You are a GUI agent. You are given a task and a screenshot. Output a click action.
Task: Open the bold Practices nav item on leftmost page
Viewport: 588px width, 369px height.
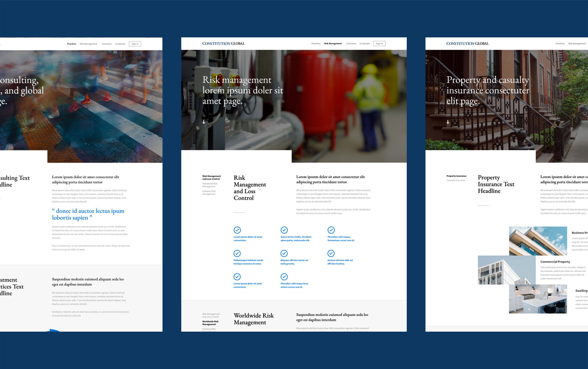72,44
